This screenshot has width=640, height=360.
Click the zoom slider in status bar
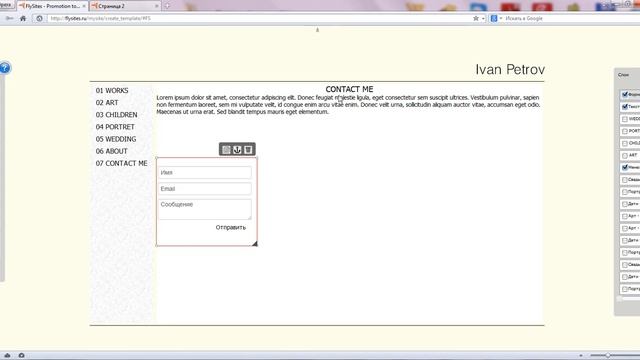[x=608, y=356]
